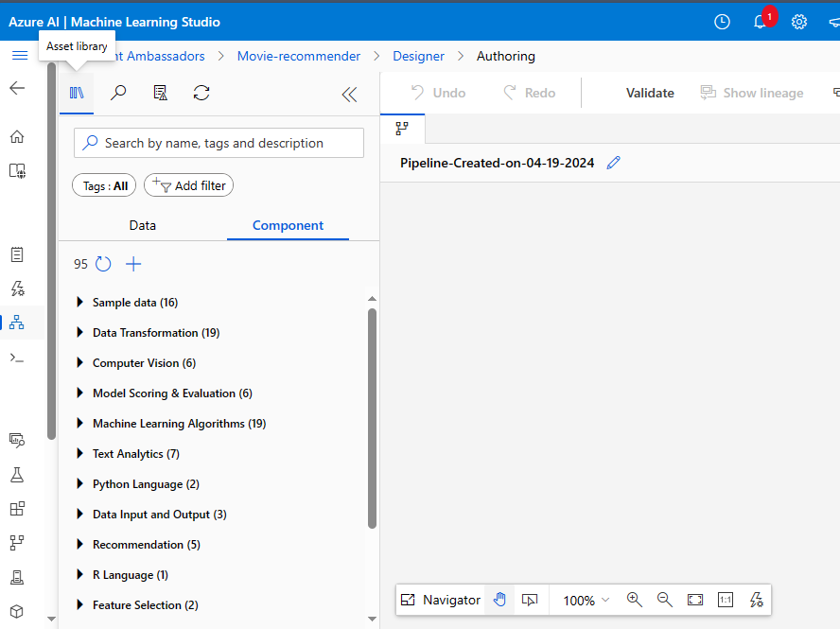This screenshot has height=629, width=840.
Task: Open the validation results list icon
Action: coord(160,93)
